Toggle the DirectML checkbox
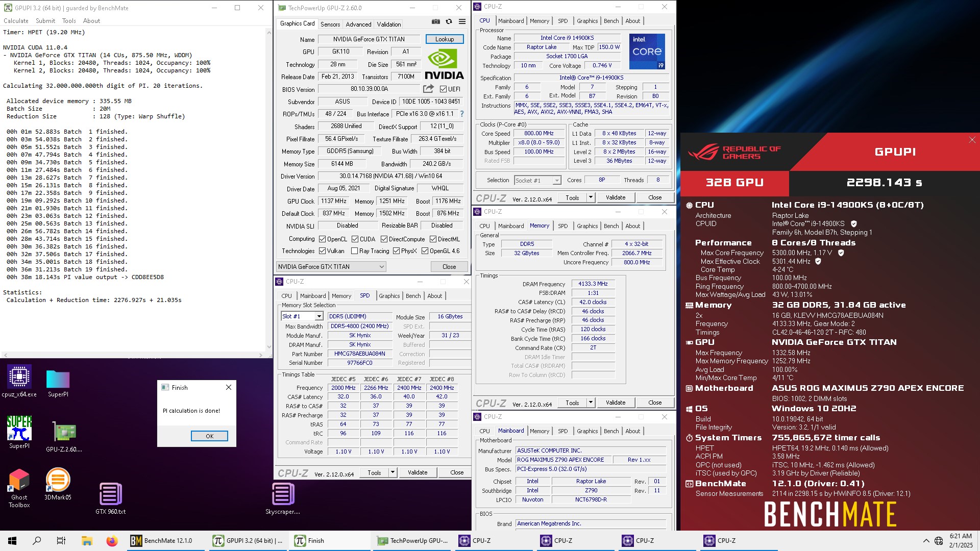 pos(433,239)
